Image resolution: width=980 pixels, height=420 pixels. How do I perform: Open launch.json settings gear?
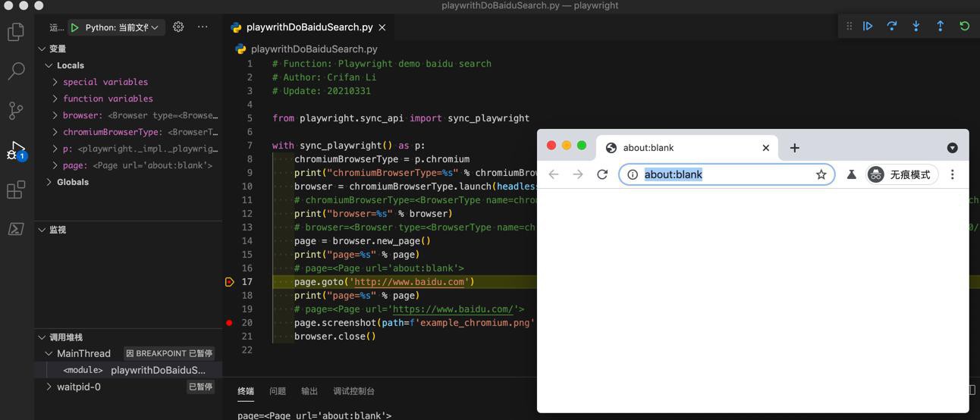(178, 27)
